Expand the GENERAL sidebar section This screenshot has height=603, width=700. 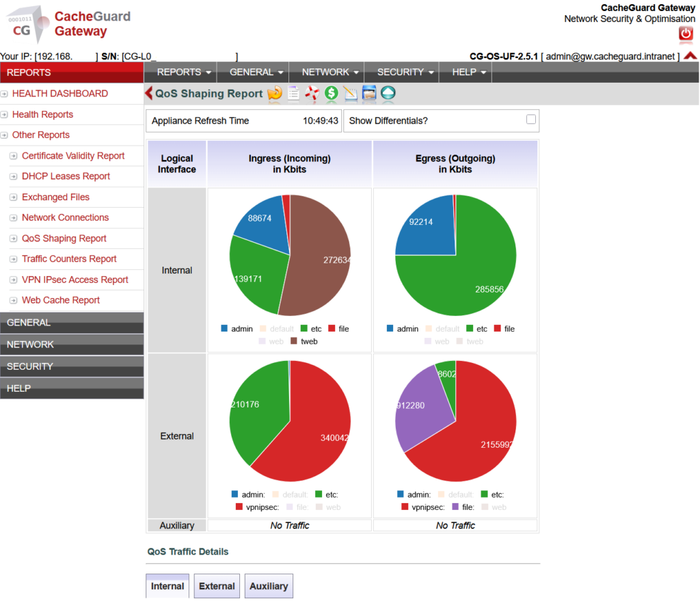point(72,323)
